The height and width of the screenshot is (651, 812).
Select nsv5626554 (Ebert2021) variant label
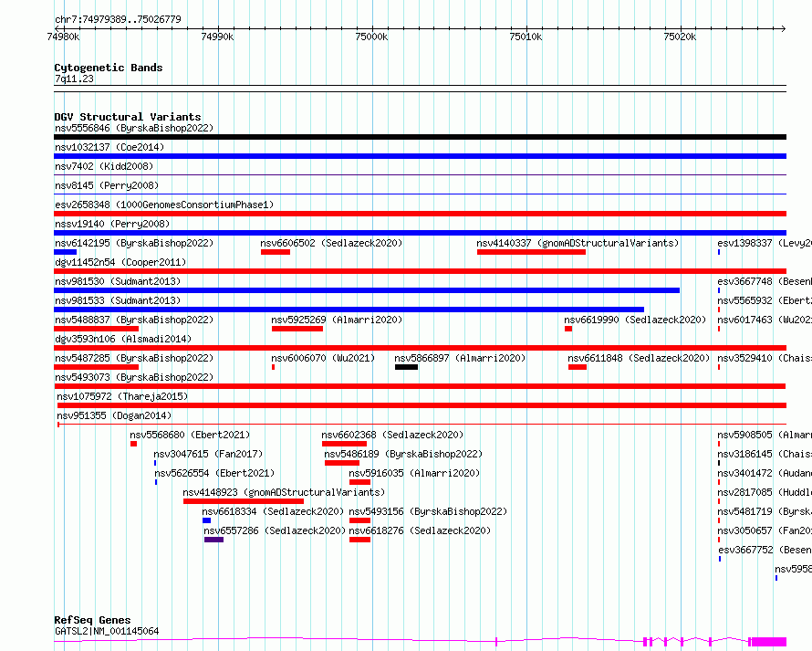(x=214, y=473)
